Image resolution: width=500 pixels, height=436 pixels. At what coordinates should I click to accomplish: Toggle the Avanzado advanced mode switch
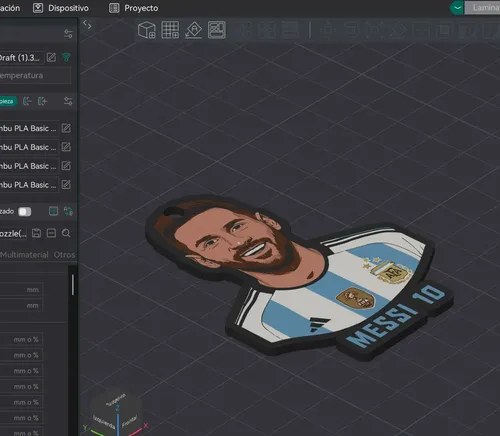point(25,212)
